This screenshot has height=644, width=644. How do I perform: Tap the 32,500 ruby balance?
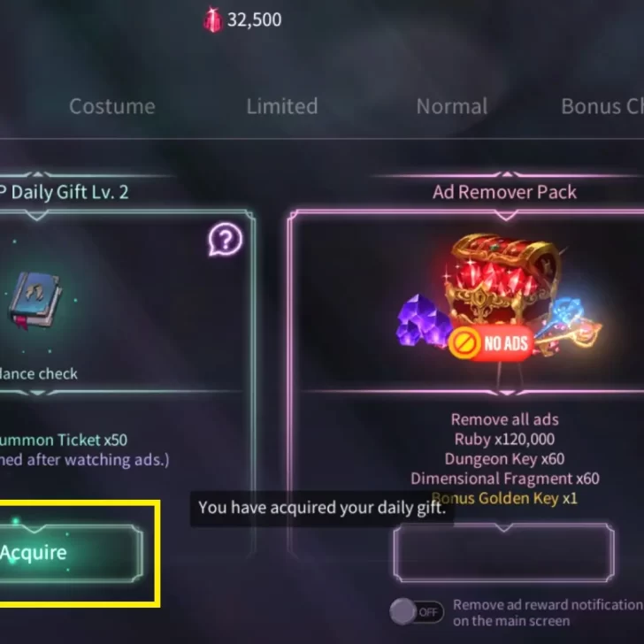(x=255, y=19)
